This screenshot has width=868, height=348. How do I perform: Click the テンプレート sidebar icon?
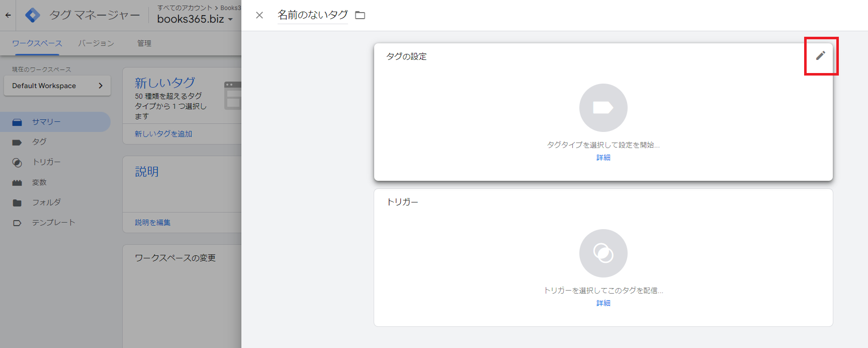click(17, 223)
